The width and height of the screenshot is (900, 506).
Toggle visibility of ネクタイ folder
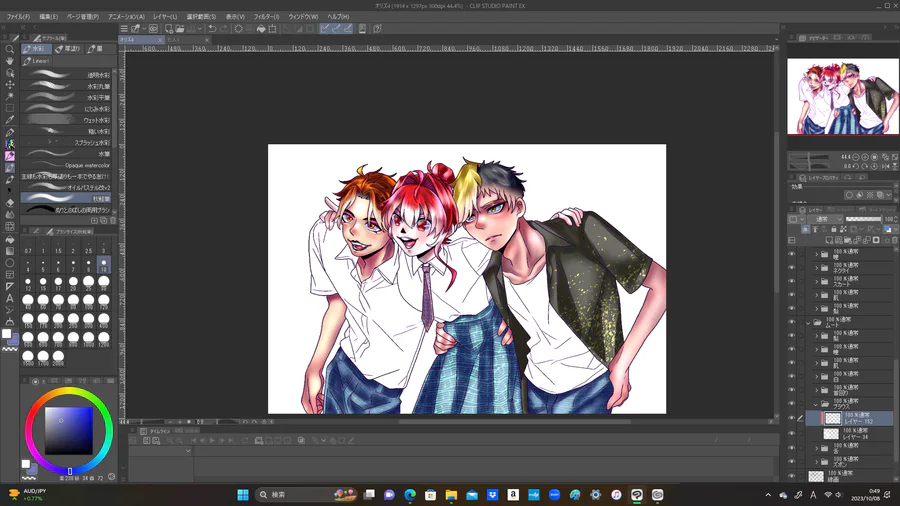tap(792, 267)
